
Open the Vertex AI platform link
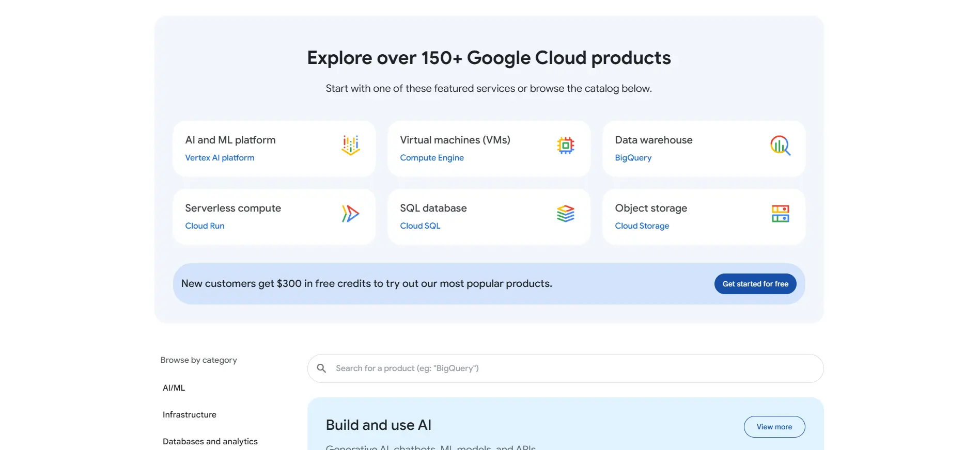click(x=220, y=158)
